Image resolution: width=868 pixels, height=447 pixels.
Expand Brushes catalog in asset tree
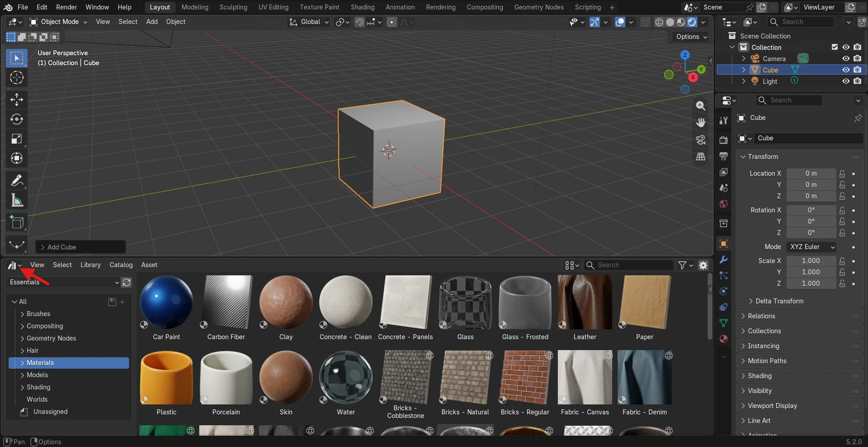click(22, 314)
